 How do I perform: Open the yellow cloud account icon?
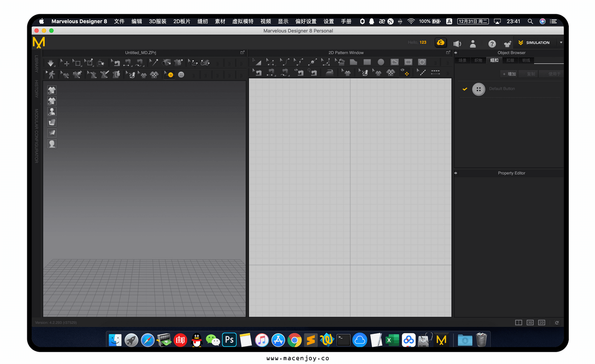(x=440, y=43)
